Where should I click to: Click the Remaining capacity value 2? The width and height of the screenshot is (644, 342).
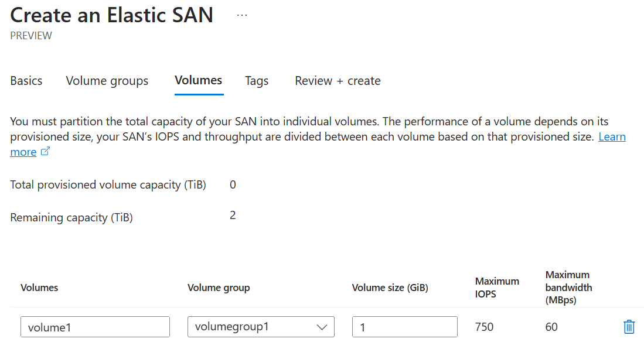[x=233, y=216]
